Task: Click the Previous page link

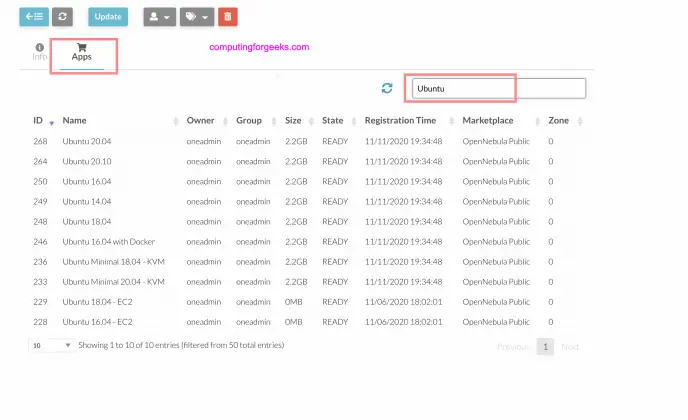Action: [513, 346]
